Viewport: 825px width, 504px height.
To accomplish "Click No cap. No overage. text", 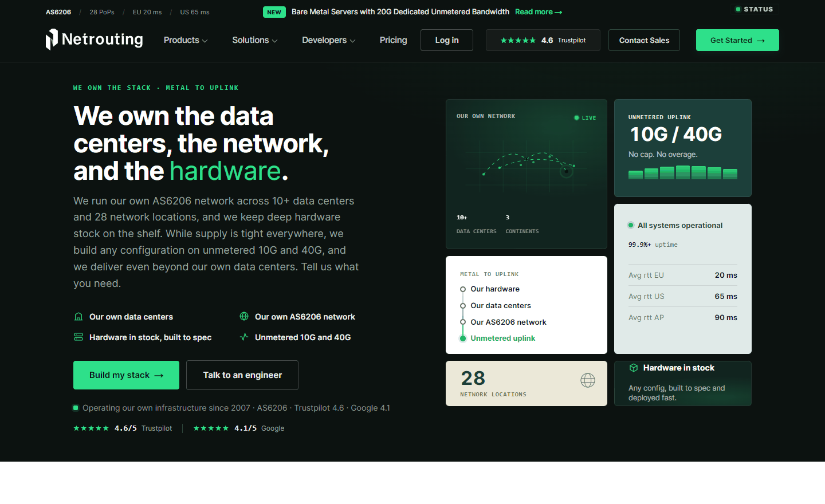I will [663, 155].
